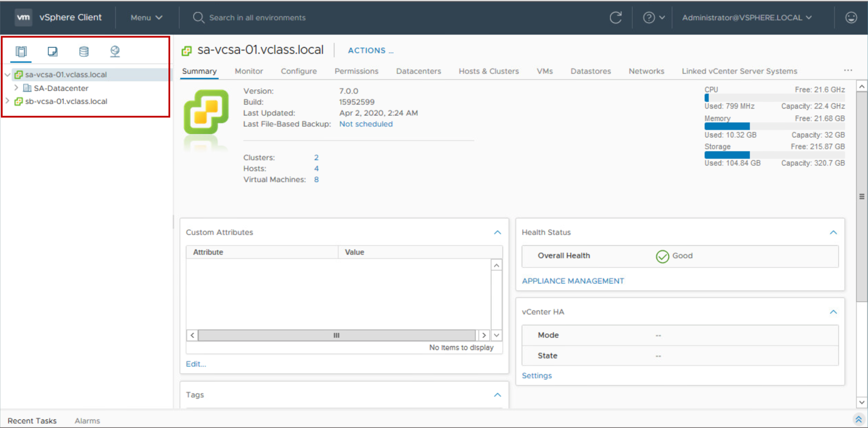868x428 pixels.
Task: Open the Administrator@VSPHERE.LOCAL user dropdown
Action: [746, 17]
